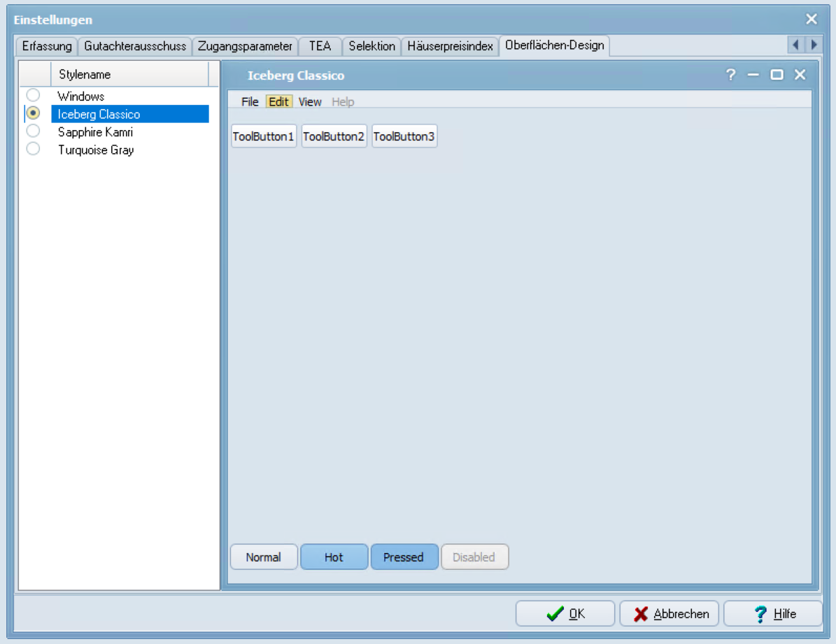Click the Stylename column header
The width and height of the screenshot is (836, 644).
(129, 74)
